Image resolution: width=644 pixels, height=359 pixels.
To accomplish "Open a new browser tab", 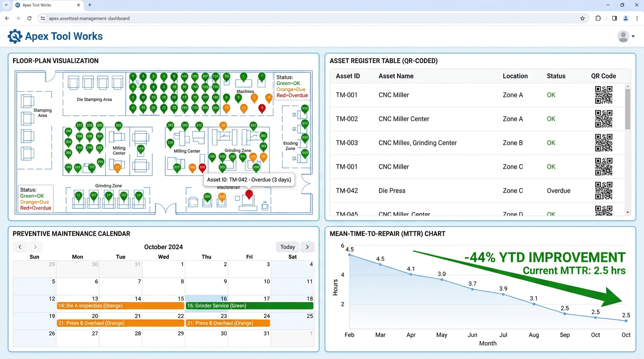I will (x=90, y=5).
